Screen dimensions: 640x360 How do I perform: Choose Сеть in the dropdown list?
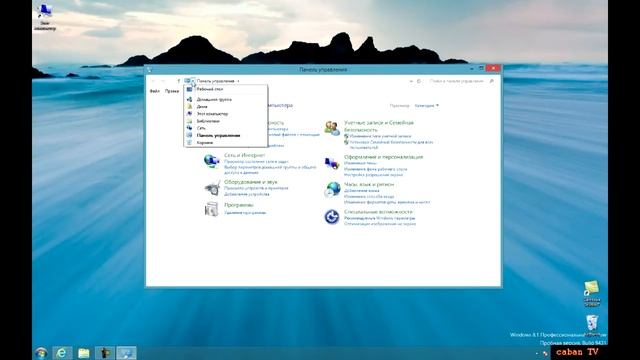(226, 128)
